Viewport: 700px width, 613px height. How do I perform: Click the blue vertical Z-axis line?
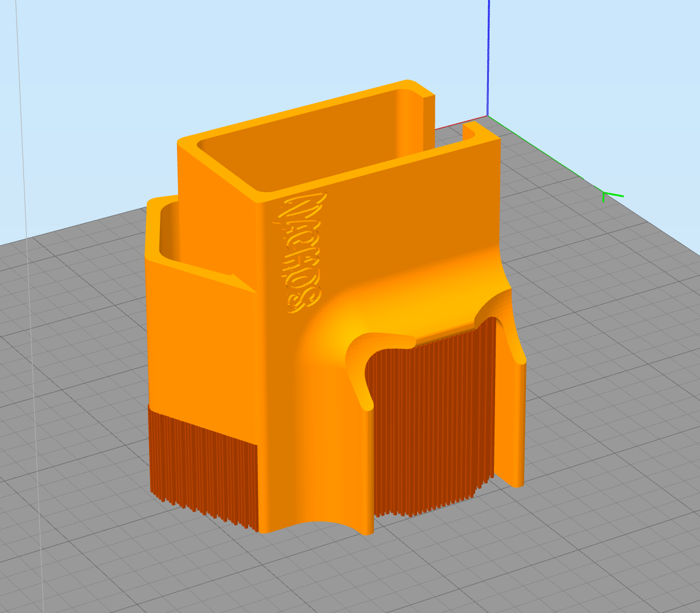click(488, 57)
